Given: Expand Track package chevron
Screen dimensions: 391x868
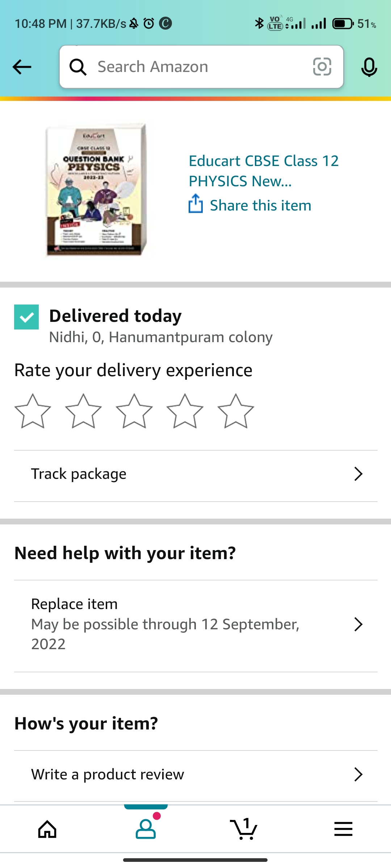Looking at the screenshot, I should click(x=358, y=474).
